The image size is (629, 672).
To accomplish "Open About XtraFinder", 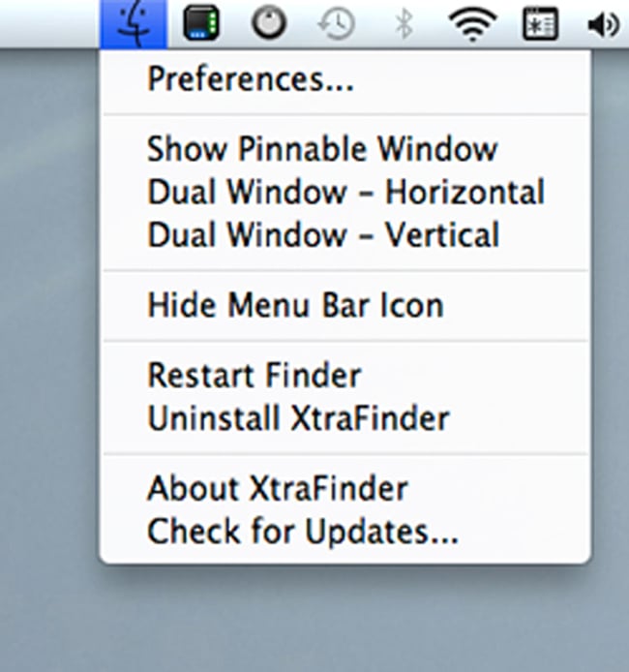I will pos(277,488).
